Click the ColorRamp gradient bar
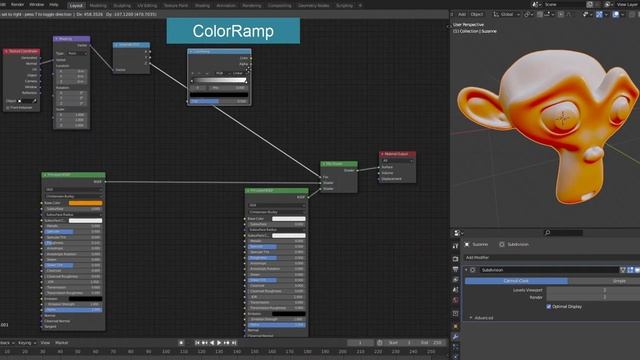640x360 pixels. pos(220,80)
